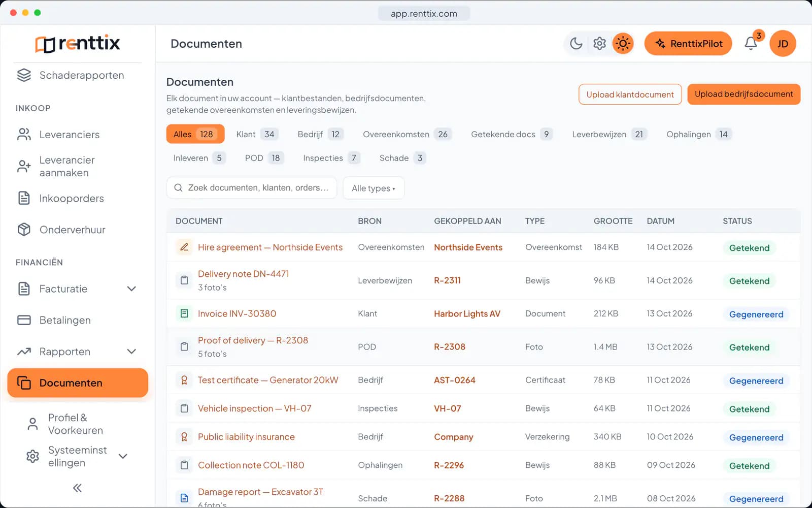
Task: Click the Profiel & Voorkeuren person icon
Action: [32, 424]
